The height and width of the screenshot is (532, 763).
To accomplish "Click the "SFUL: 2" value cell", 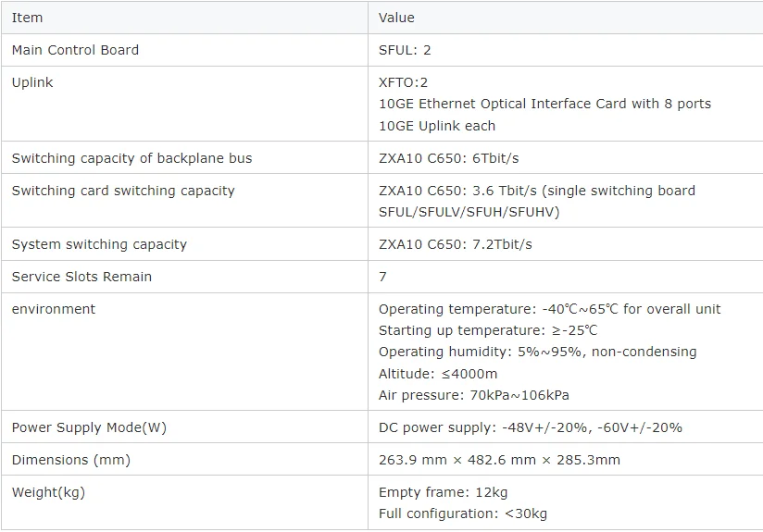I will coord(405,50).
